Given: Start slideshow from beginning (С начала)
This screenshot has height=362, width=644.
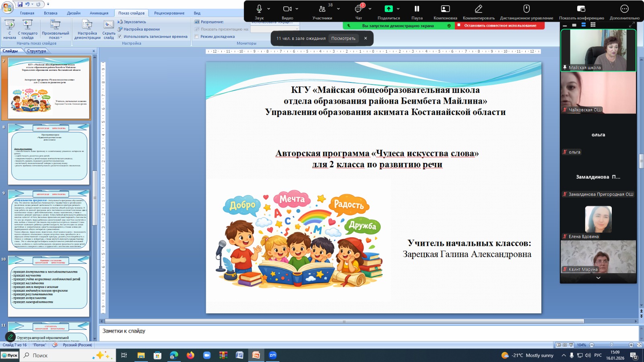Looking at the screenshot, I should click(10, 29).
